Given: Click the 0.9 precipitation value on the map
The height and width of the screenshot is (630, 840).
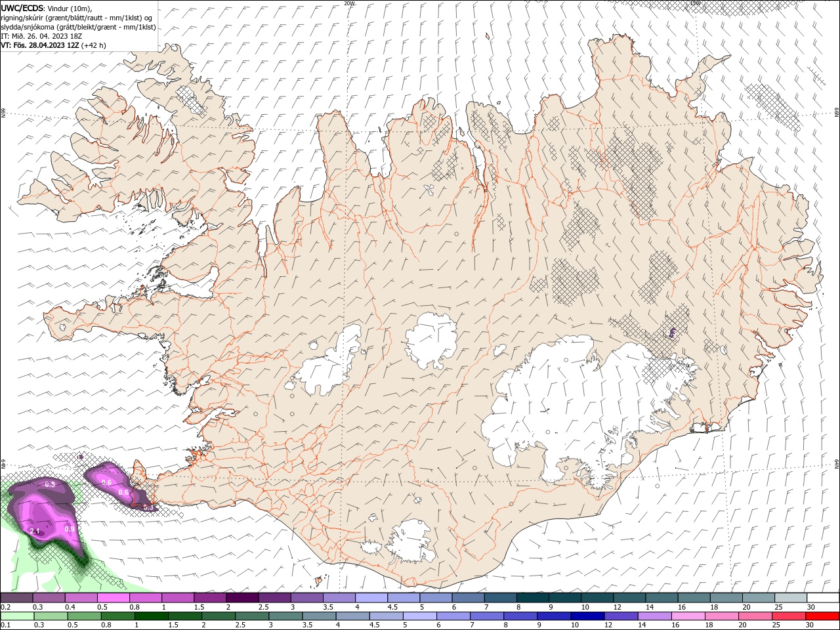Looking at the screenshot, I should coord(70,528).
